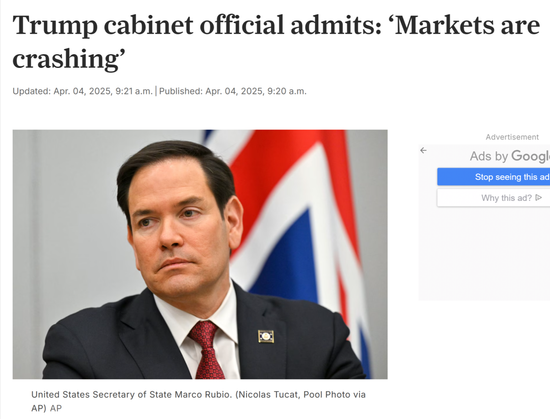Click the AdChoices icon beside Why this ad
Viewport: 550px width, 419px height.
pyautogui.click(x=539, y=198)
